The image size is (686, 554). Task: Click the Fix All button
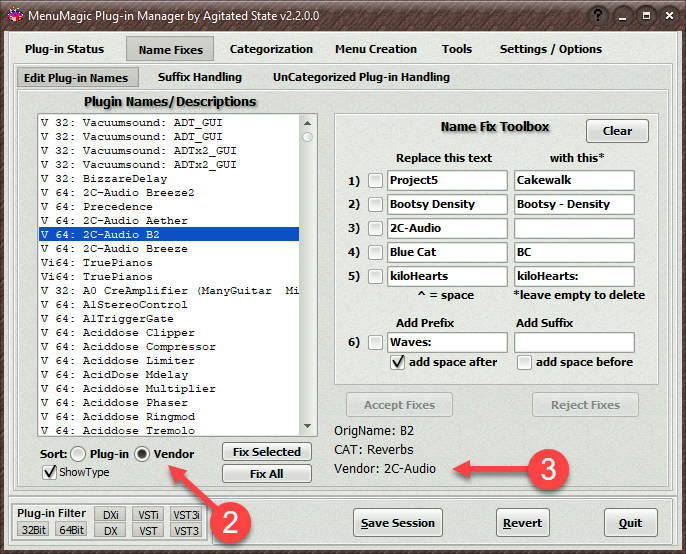click(x=266, y=473)
